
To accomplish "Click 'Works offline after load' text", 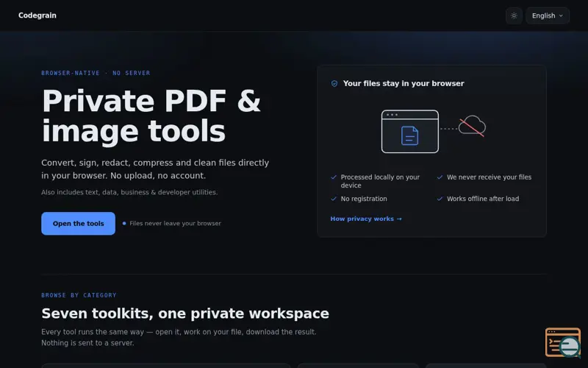I will pos(483,199).
